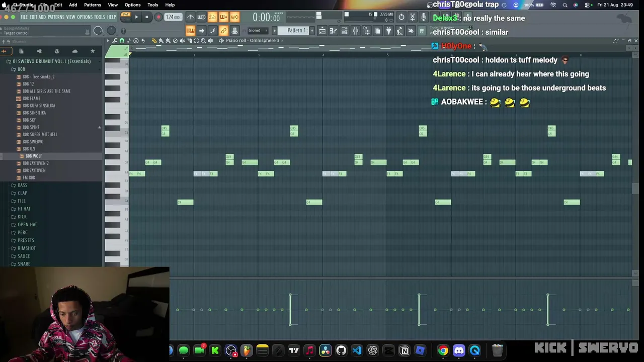Select the FM 808 sample
The height and width of the screenshot is (362, 644).
(29, 177)
